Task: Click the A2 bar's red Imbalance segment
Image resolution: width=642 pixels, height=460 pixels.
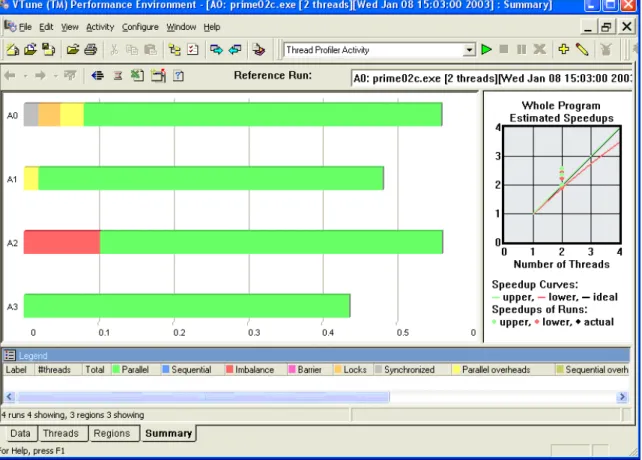Action: click(62, 242)
